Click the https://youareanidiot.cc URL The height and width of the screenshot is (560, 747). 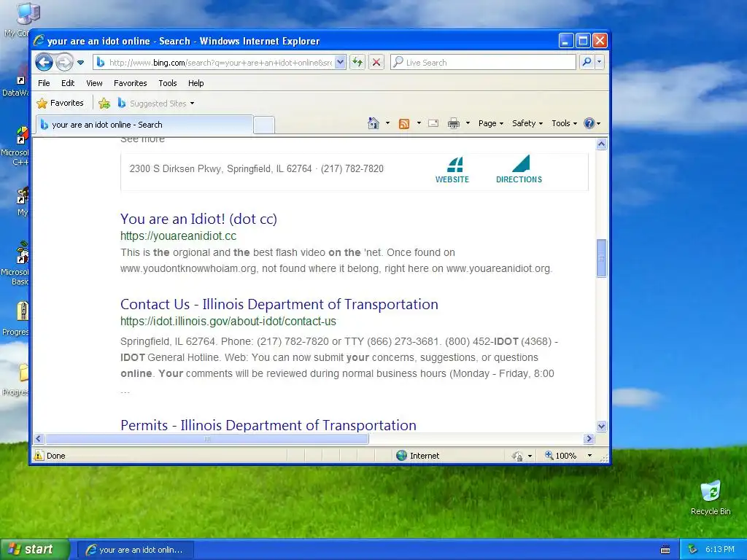[x=178, y=236]
